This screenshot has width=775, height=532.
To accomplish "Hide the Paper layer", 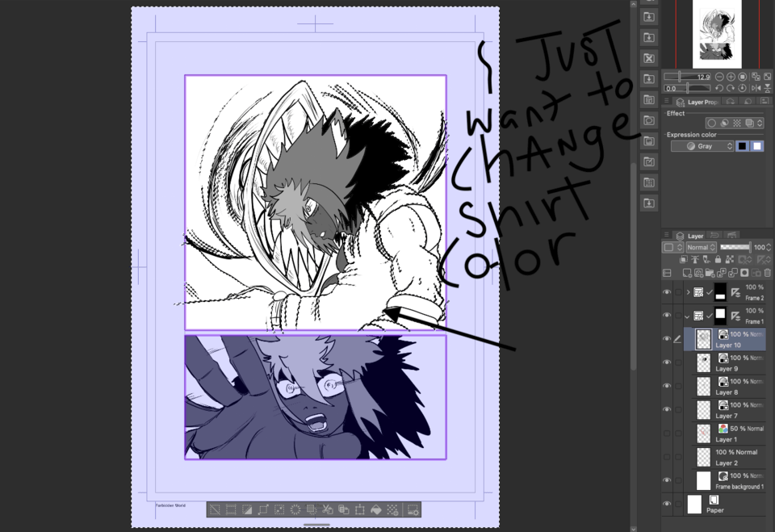I will click(x=667, y=504).
